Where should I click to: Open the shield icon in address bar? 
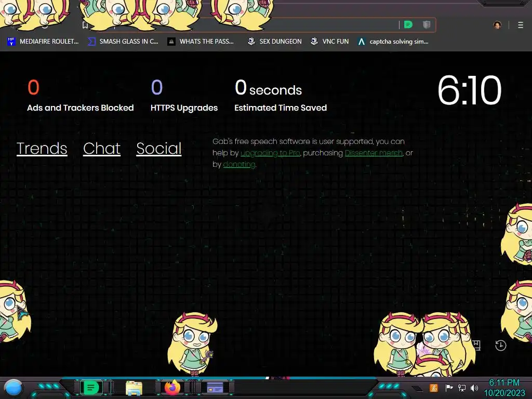pos(427,25)
